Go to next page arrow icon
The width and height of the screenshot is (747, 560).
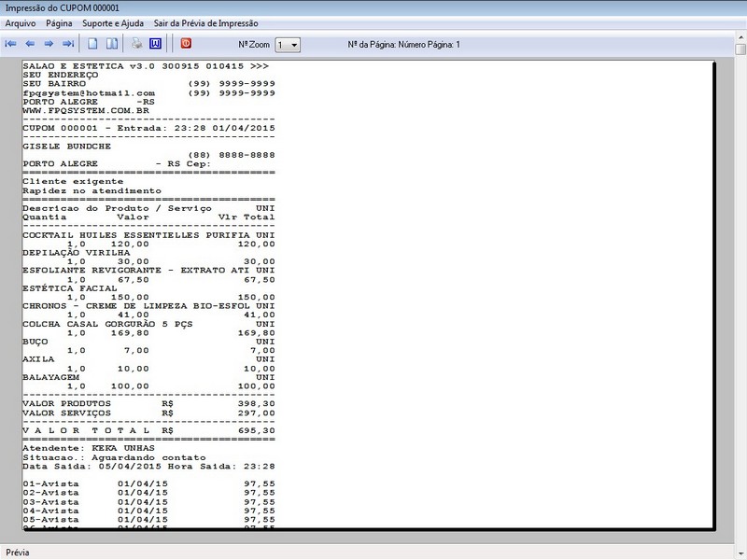(49, 44)
